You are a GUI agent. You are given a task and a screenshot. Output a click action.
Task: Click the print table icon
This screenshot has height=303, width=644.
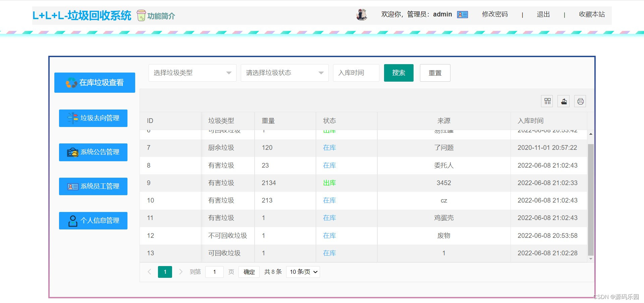tap(580, 101)
